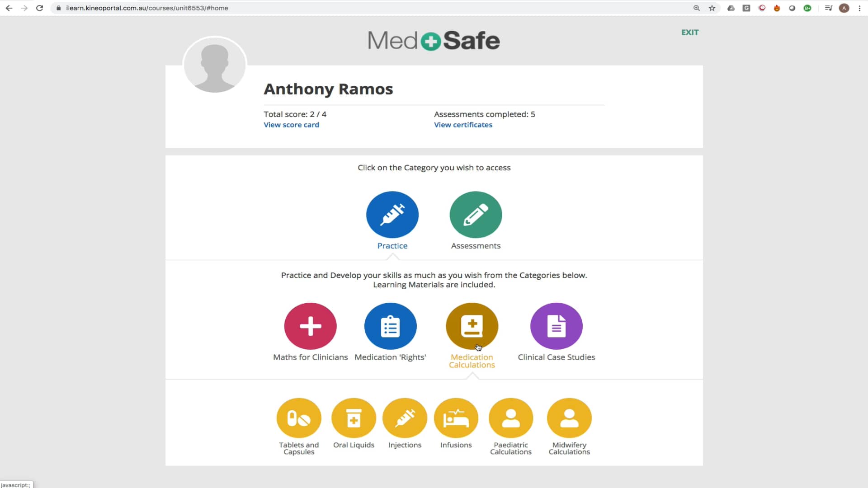View earned certificates

tap(463, 125)
